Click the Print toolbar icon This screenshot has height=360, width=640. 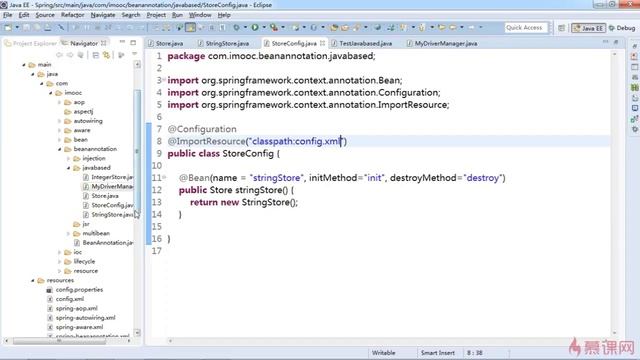[48, 27]
